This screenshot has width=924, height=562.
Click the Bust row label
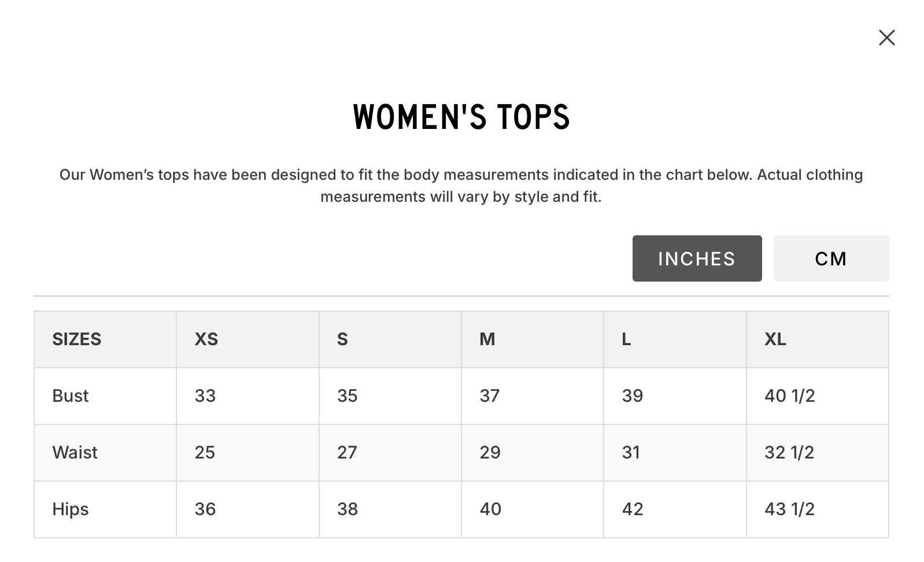[71, 395]
